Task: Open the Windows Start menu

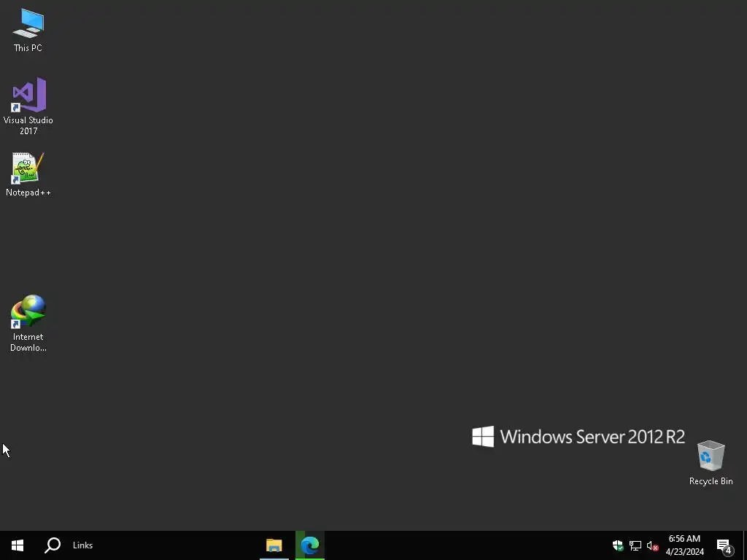Action: pyautogui.click(x=18, y=545)
